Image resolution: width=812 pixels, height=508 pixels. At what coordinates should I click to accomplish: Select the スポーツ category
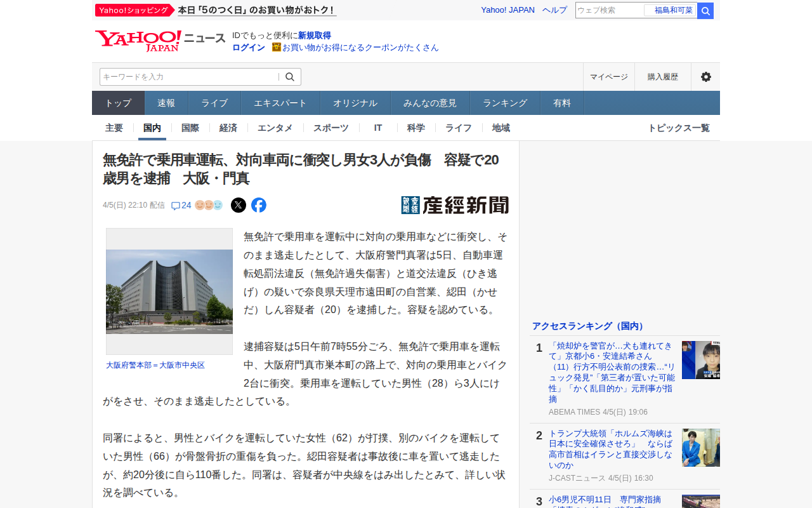coord(331,128)
